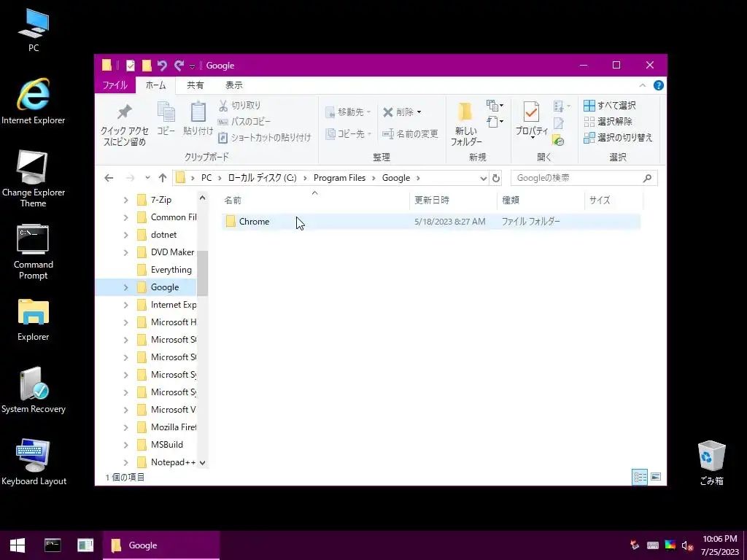Open the Move to (移動先) dropdown
Screen dimensions: 747x560
tap(348, 112)
